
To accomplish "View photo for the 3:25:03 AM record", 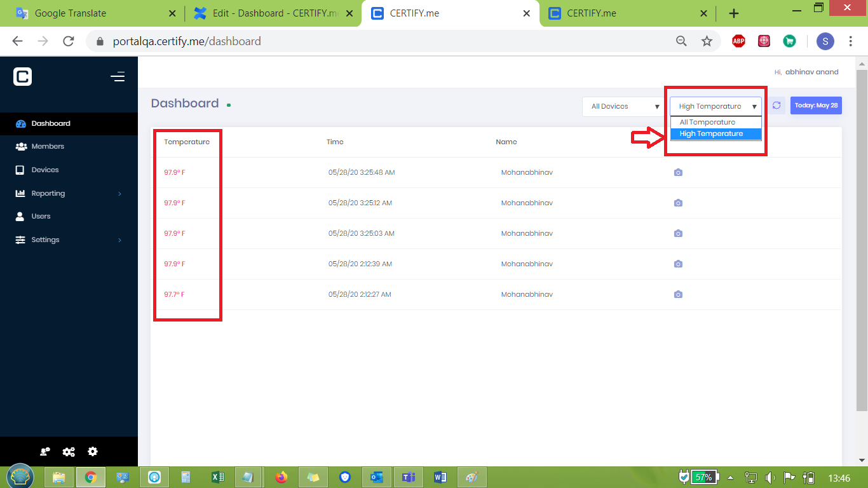I will click(x=678, y=233).
